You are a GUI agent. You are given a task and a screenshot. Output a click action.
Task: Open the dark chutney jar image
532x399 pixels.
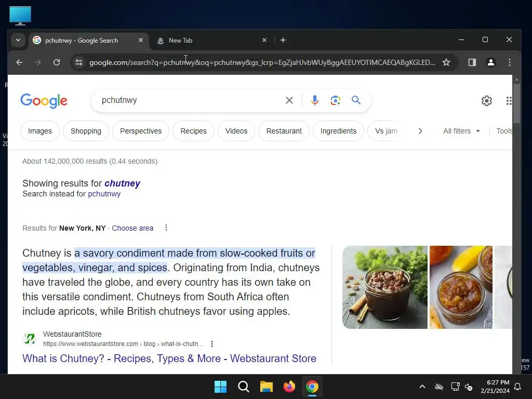[x=385, y=287]
